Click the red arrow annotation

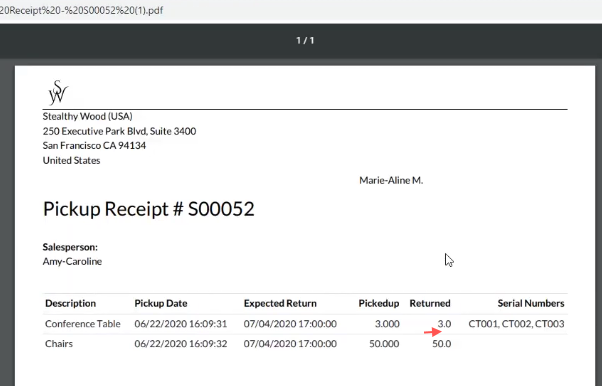pos(433,331)
